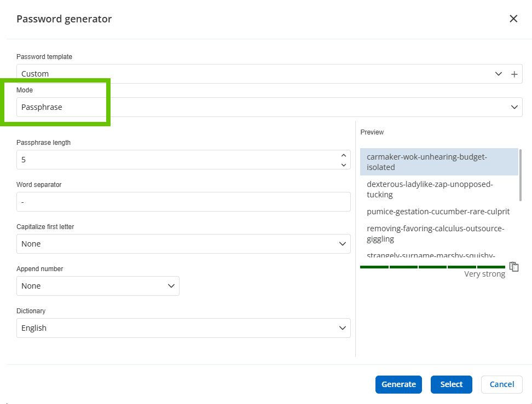532x404 pixels.
Task: Click into the Word separator field
Action: click(x=183, y=202)
